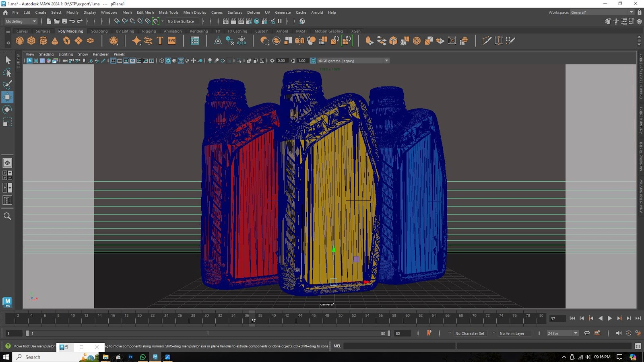
Task: Create a polygon cube from the shelf
Action: (x=31, y=41)
